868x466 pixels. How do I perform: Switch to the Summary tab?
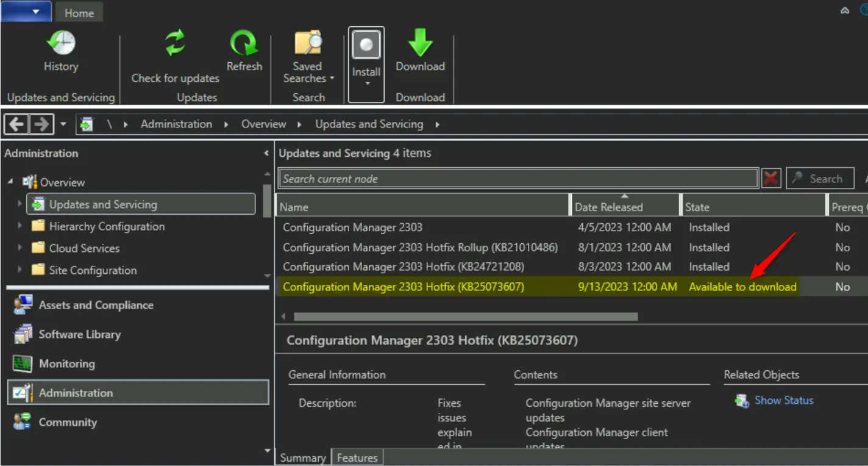pyautogui.click(x=303, y=457)
